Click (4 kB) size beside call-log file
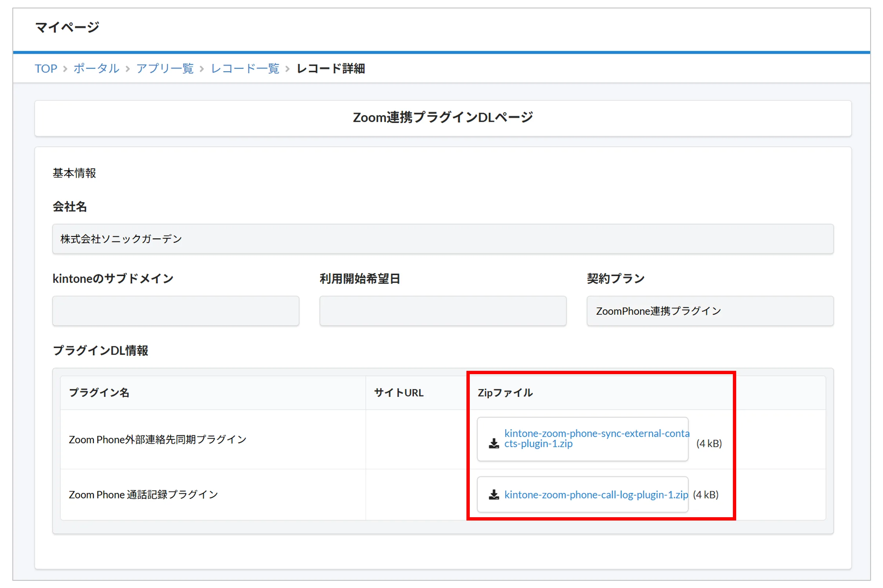The image size is (883, 588). point(705,494)
